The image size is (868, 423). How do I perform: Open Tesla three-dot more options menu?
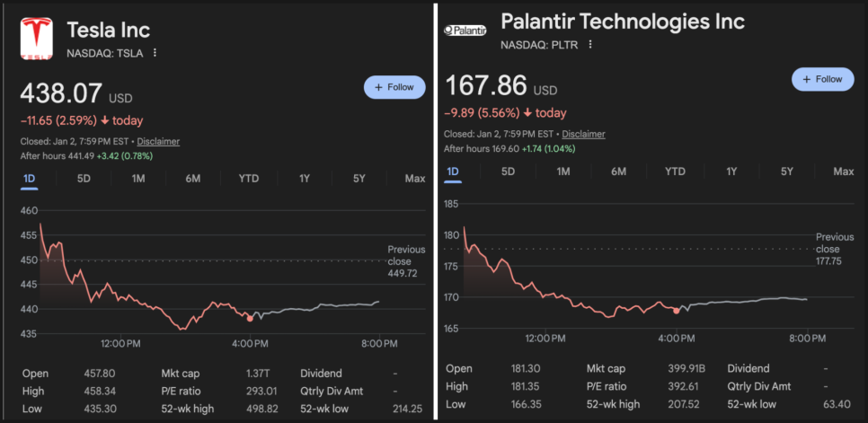(155, 53)
